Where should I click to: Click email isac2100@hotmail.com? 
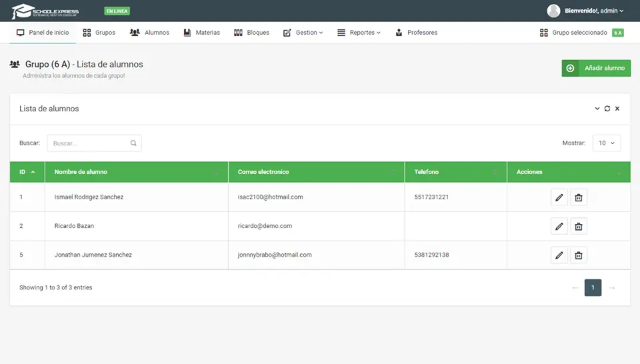[x=270, y=197]
